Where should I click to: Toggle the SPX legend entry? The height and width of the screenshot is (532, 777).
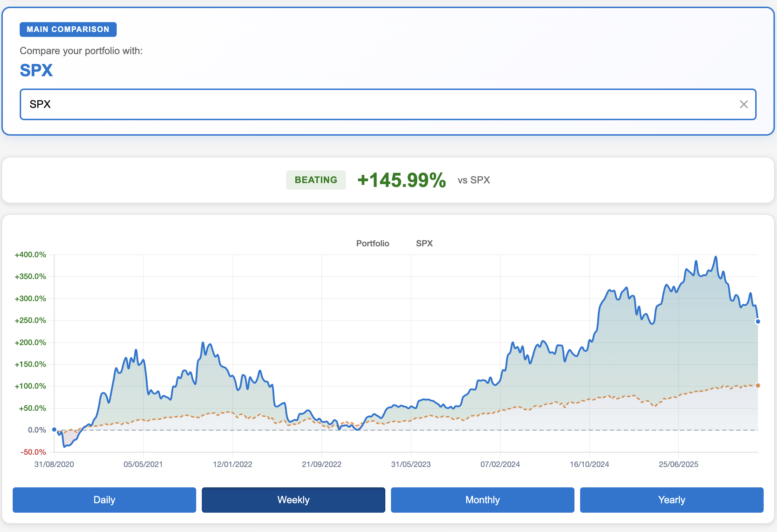coord(424,244)
